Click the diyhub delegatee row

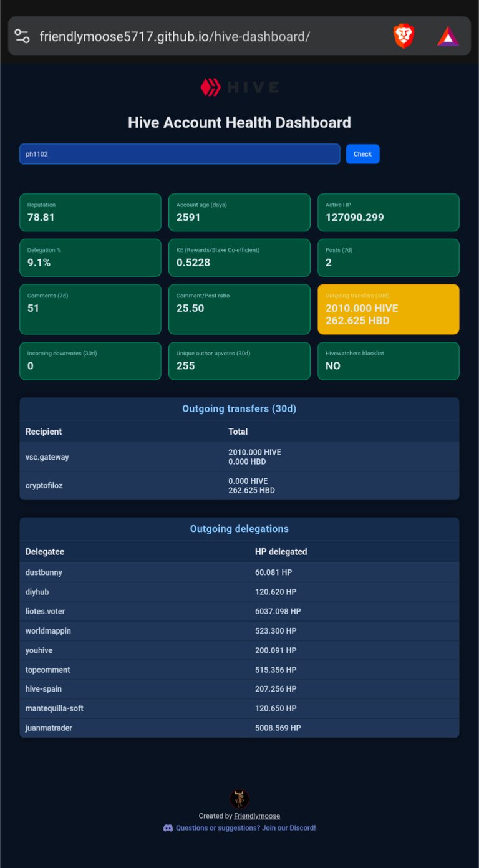239,592
